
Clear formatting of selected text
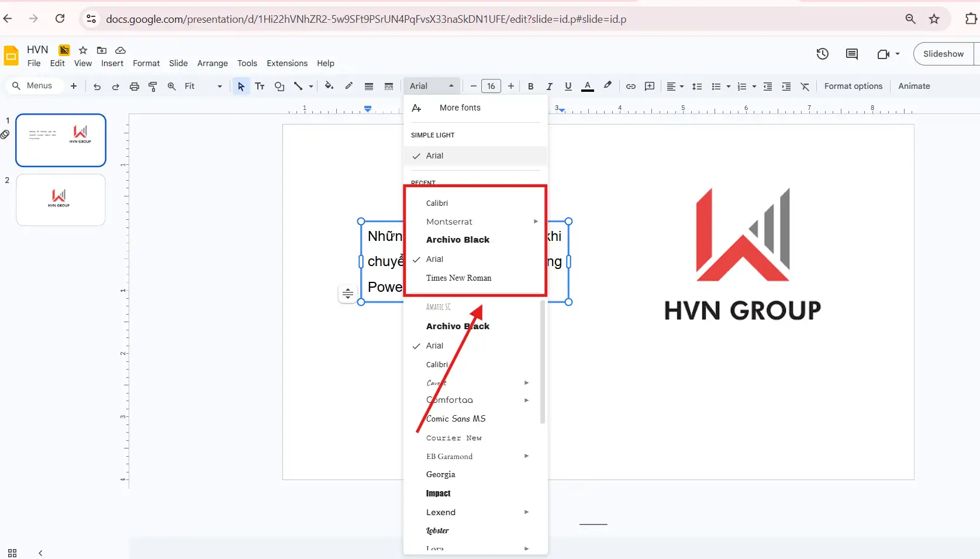click(805, 86)
